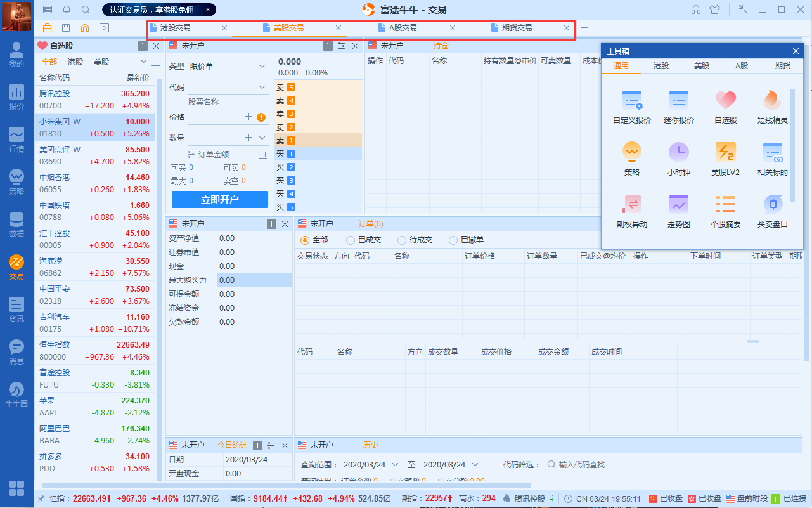The image size is (812, 508).
Task: Tick the 订单金额 checkbox
Action: tap(263, 154)
